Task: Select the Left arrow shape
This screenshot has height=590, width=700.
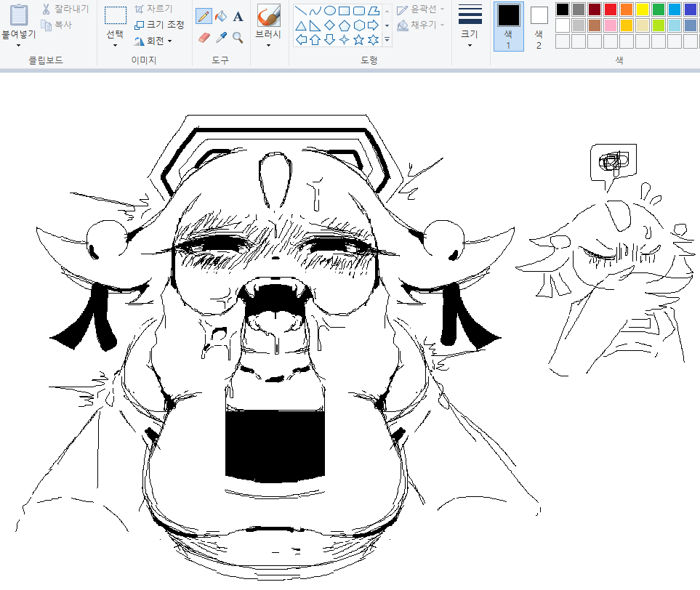Action: point(301,40)
